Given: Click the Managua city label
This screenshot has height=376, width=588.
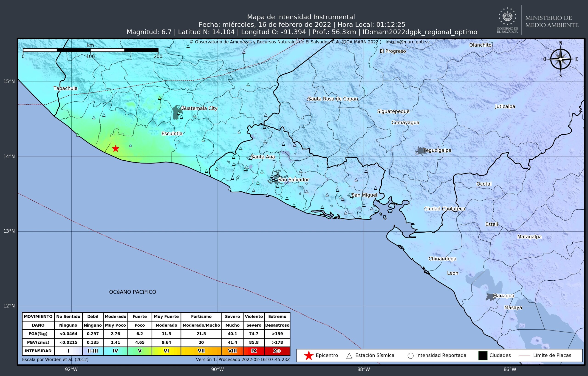Looking at the screenshot, I should pyautogui.click(x=503, y=296).
